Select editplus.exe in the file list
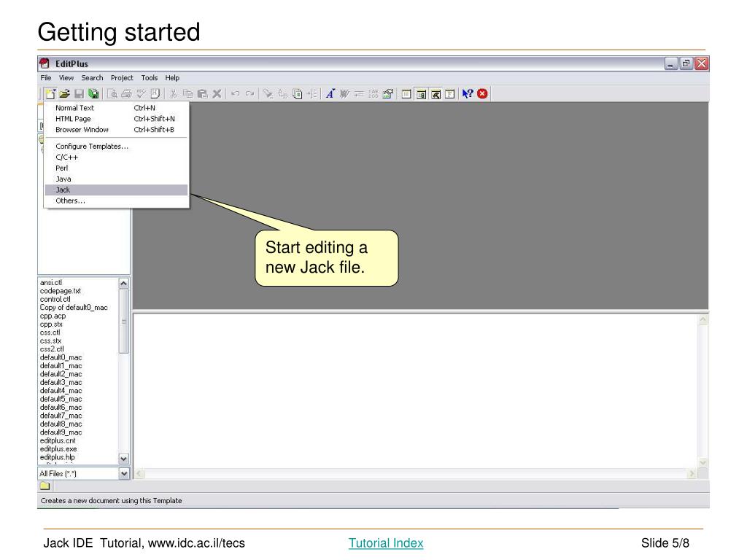747x560 pixels. pos(58,448)
